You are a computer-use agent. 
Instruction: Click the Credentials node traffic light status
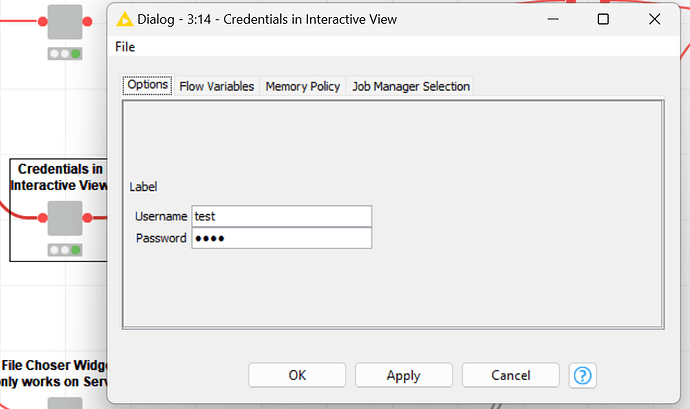tap(65, 249)
